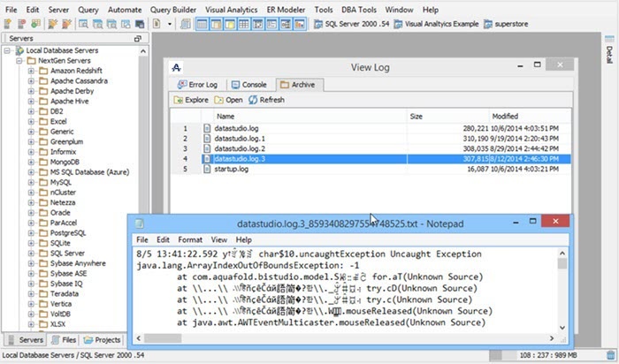This screenshot has width=619, height=364.
Task: Open the Visual Analytics Example shortcut
Action: click(436, 24)
